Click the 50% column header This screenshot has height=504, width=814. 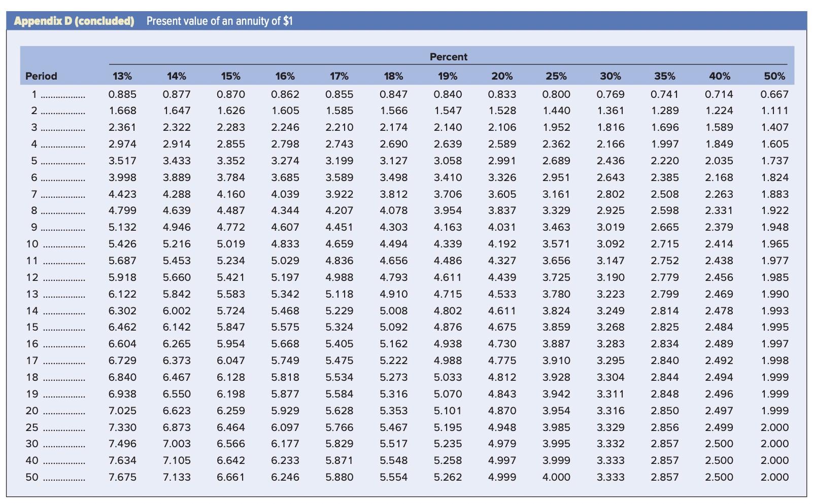774,76
